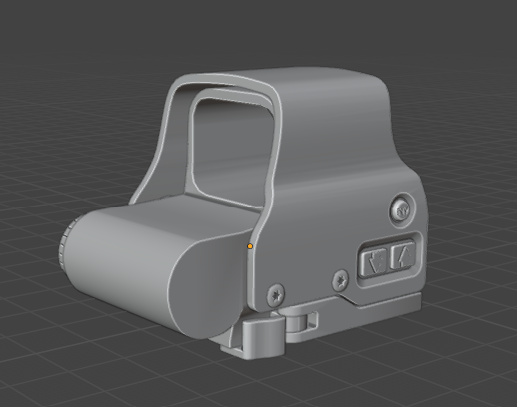Image resolution: width=517 pixels, height=407 pixels.
Task: Select the up-arrow button on the sight
Action: (x=403, y=255)
